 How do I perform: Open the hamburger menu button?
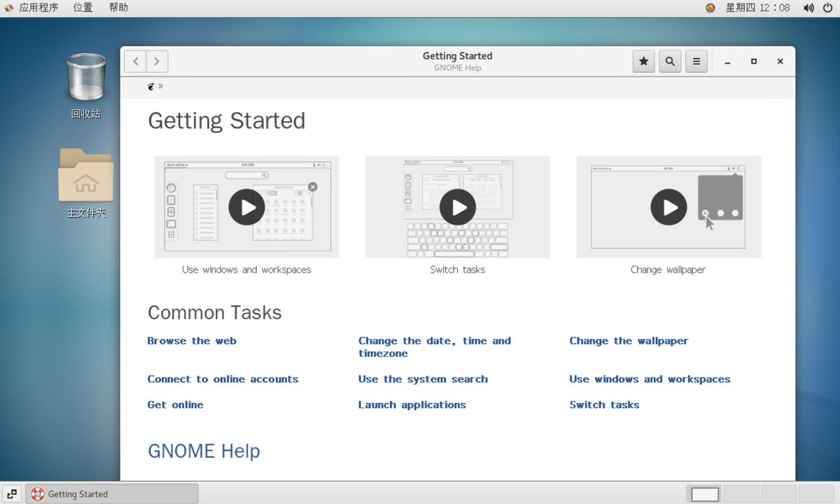696,62
